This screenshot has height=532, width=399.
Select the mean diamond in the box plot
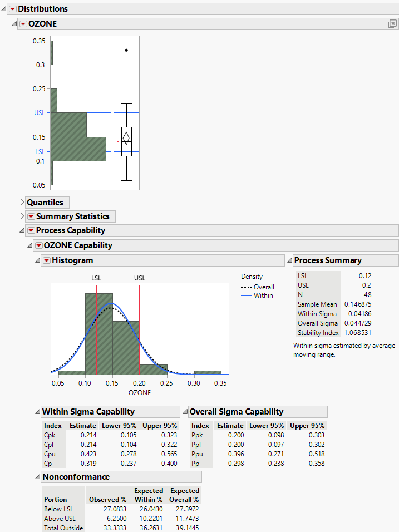[126, 137]
